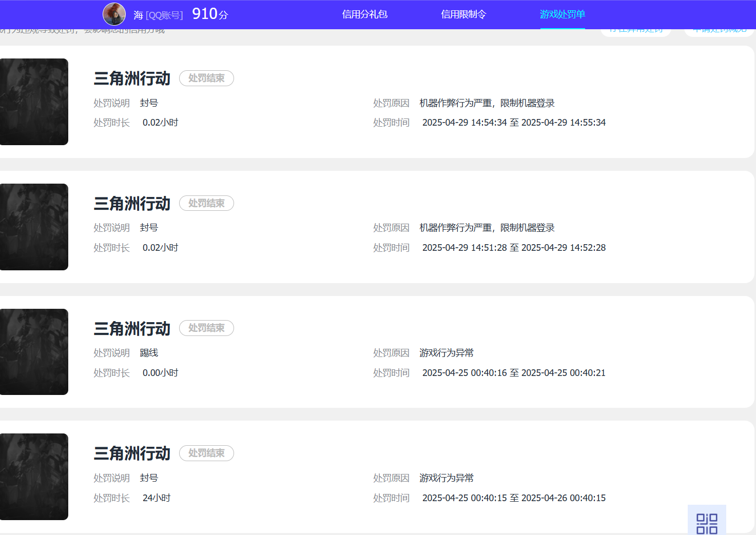
Task: Click 封号 description on the 24小时 card
Action: (149, 478)
